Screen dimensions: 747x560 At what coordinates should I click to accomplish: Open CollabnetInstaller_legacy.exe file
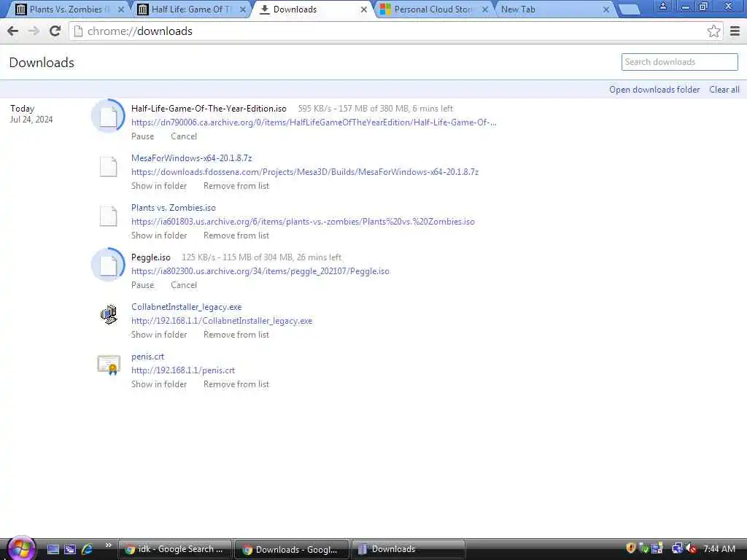[186, 307]
